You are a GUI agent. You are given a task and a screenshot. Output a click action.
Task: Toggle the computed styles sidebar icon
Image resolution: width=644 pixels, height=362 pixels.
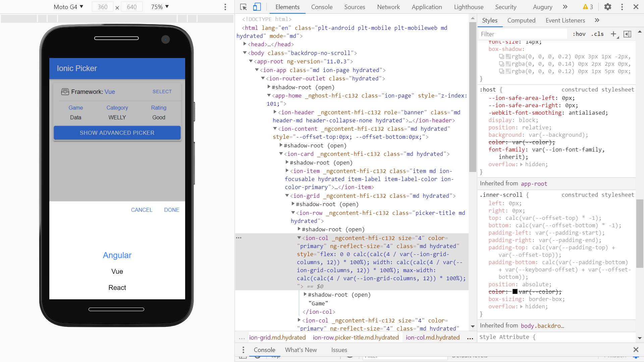coord(627,34)
